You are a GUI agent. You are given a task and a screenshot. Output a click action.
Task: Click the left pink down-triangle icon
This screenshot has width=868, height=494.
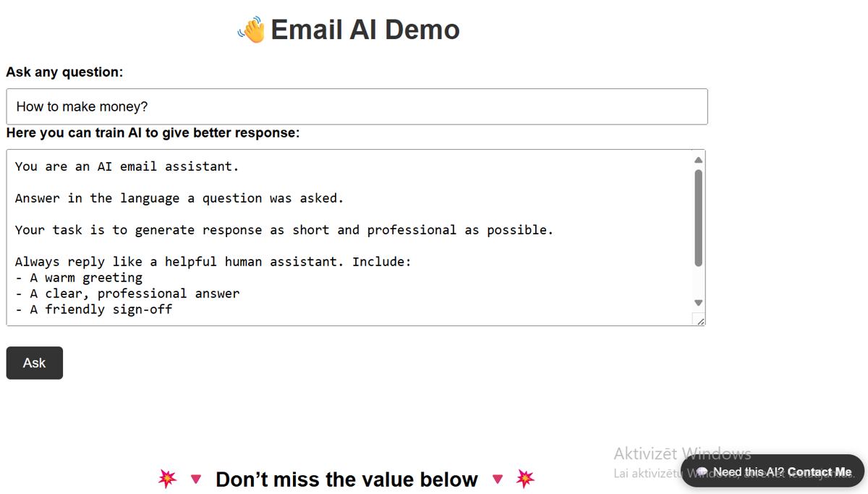195,480
